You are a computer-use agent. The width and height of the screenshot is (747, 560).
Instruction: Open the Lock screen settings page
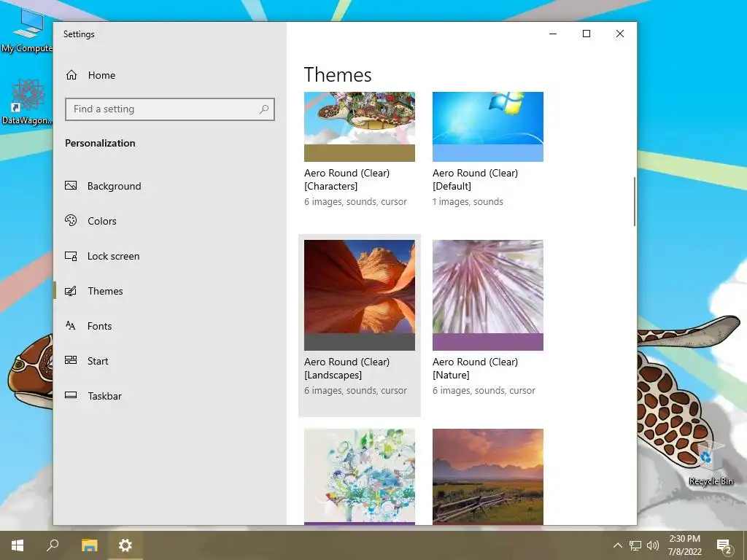pyautogui.click(x=113, y=256)
